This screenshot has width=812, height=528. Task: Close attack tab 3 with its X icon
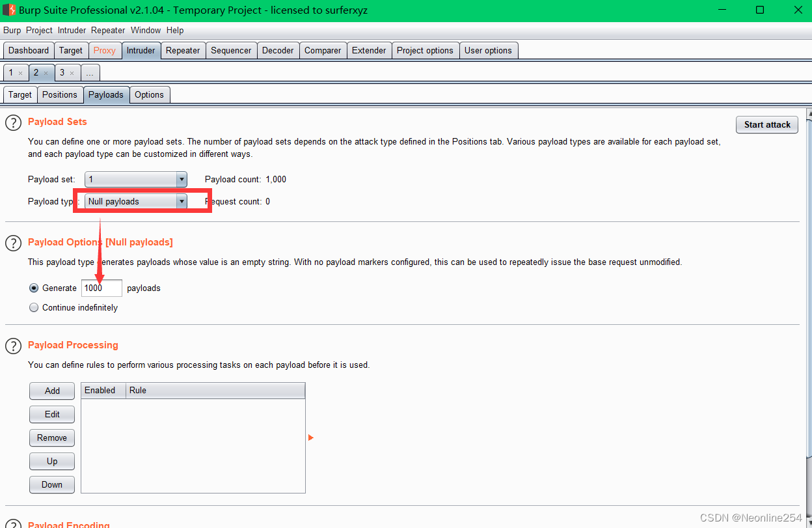(x=72, y=72)
